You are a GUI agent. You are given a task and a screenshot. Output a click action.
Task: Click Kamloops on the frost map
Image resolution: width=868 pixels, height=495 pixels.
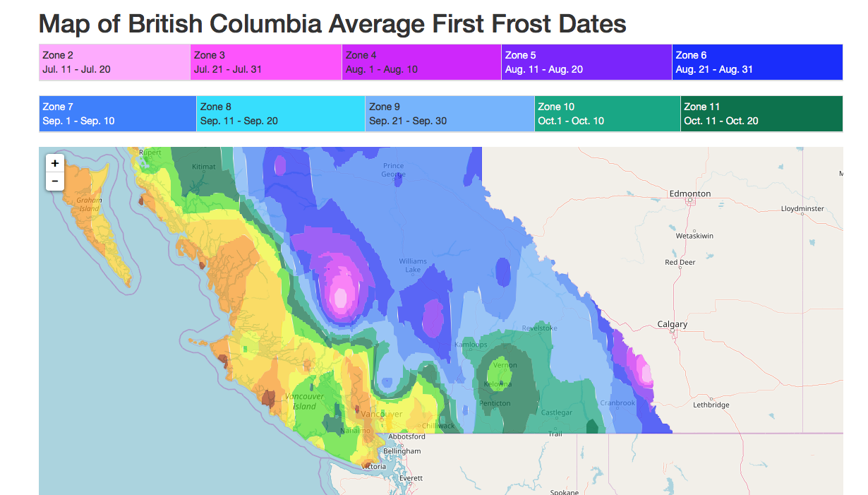pyautogui.click(x=471, y=345)
